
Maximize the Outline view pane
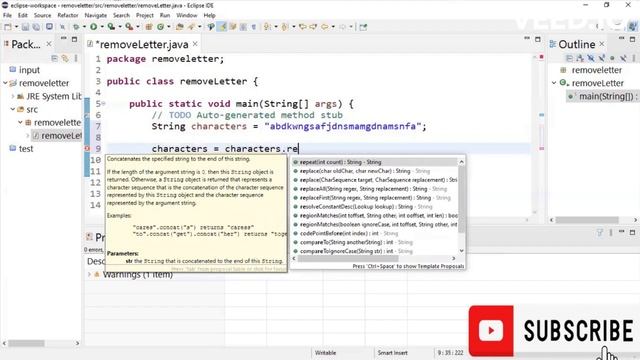[632, 39]
